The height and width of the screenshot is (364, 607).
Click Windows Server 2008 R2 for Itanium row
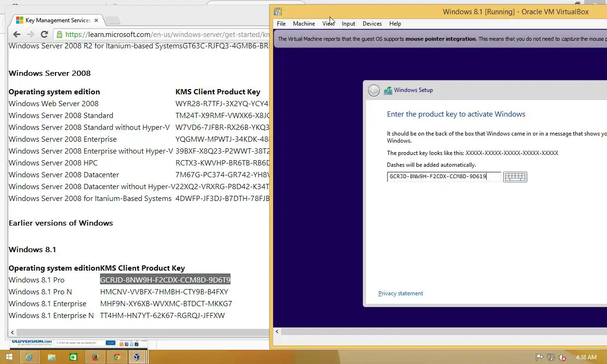[x=139, y=46]
